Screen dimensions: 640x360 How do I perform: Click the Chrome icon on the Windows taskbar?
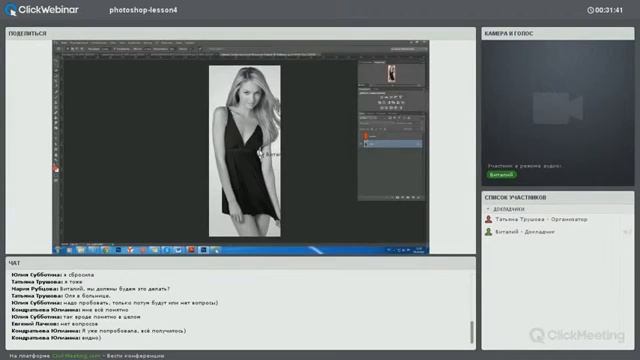pyautogui.click(x=106, y=250)
